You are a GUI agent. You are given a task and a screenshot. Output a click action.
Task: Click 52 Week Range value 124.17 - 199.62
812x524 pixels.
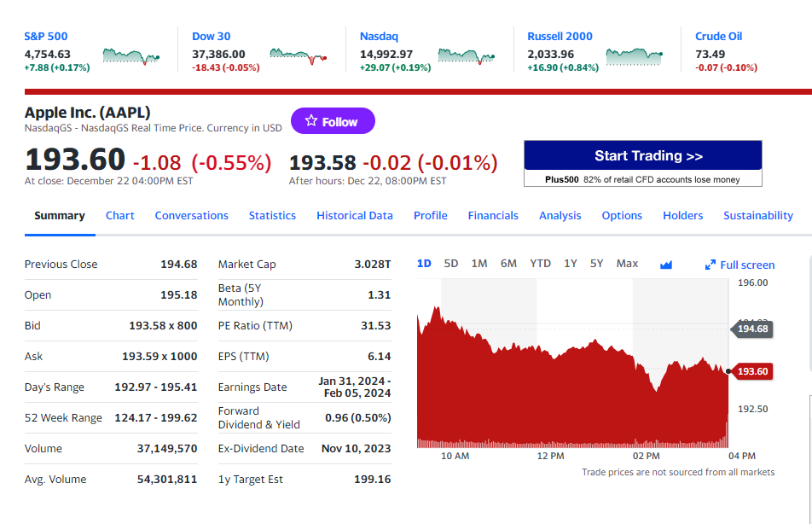(156, 417)
